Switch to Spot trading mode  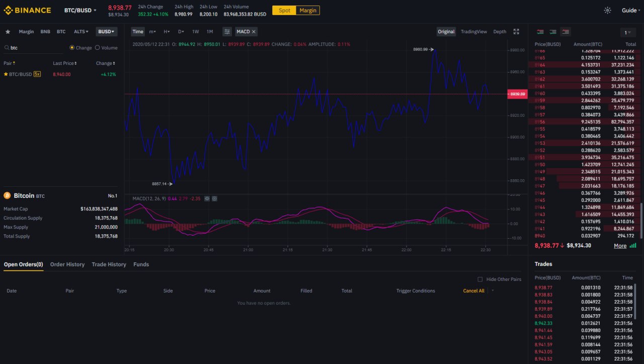pyautogui.click(x=284, y=10)
